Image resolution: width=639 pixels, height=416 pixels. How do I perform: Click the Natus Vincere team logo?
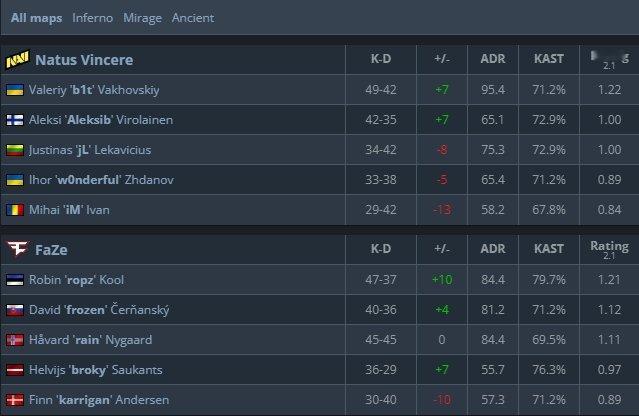[x=18, y=59]
